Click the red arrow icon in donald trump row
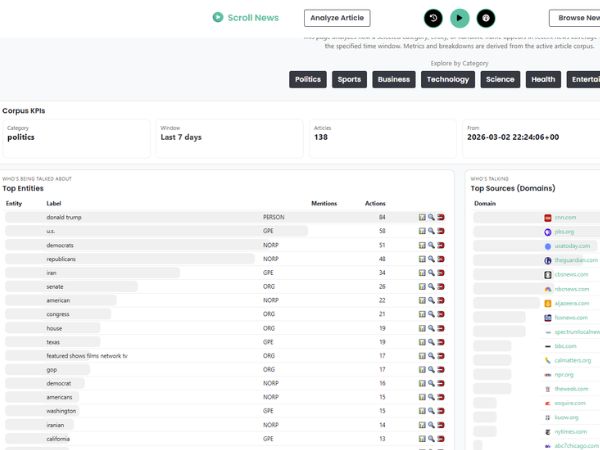600x450 pixels. [x=441, y=217]
